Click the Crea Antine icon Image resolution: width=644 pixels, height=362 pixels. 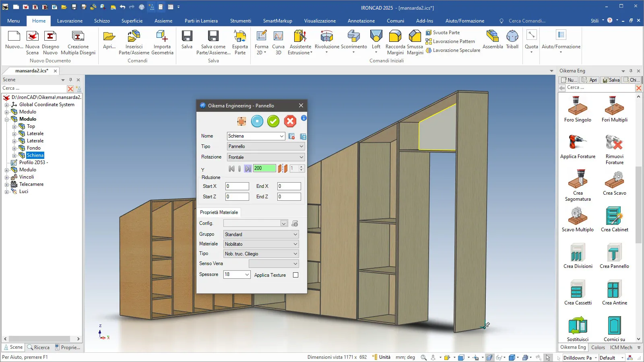tap(614, 289)
